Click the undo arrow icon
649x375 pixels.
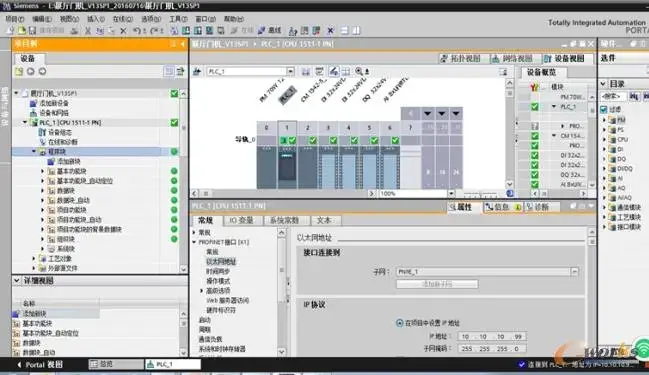[x=137, y=31]
